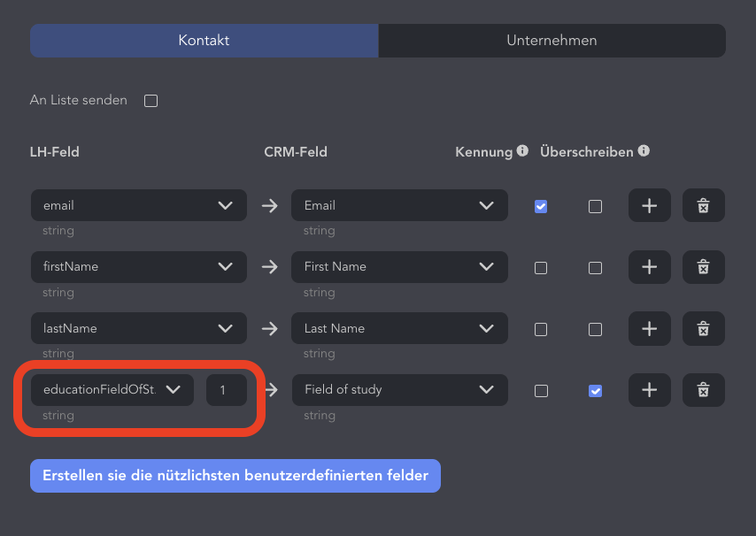
Task: Add a row after Field of study
Action: coord(649,389)
